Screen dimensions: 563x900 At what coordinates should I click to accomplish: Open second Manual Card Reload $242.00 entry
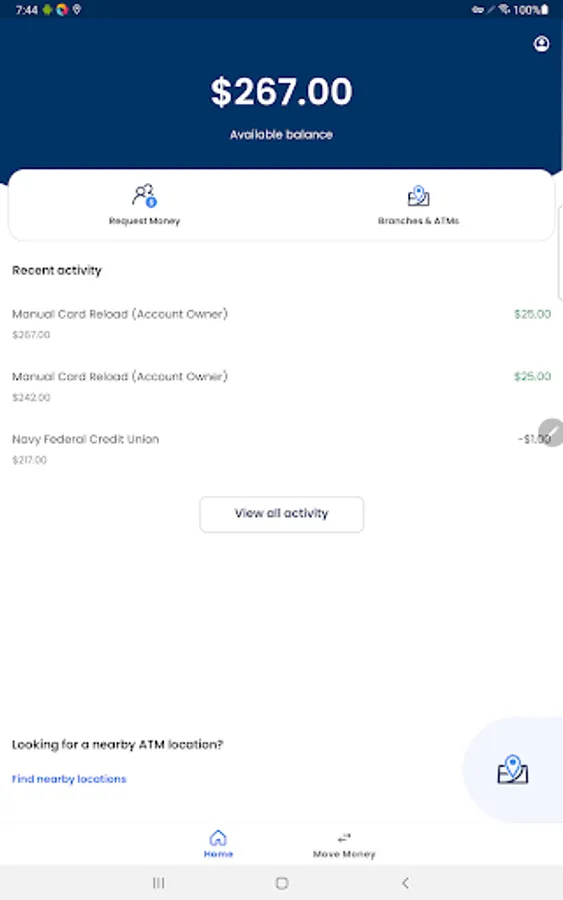pyautogui.click(x=281, y=386)
